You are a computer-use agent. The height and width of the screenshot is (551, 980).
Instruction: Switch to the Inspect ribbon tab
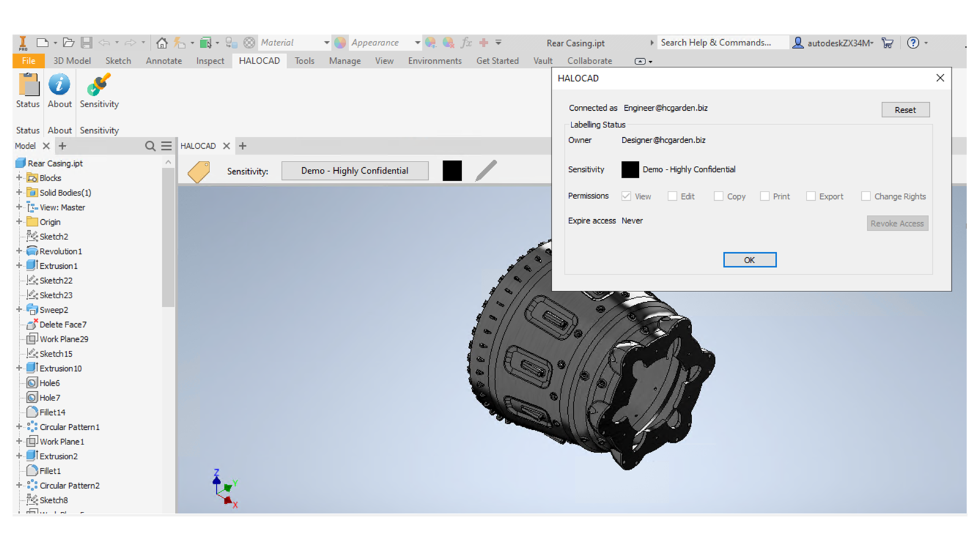210,61
